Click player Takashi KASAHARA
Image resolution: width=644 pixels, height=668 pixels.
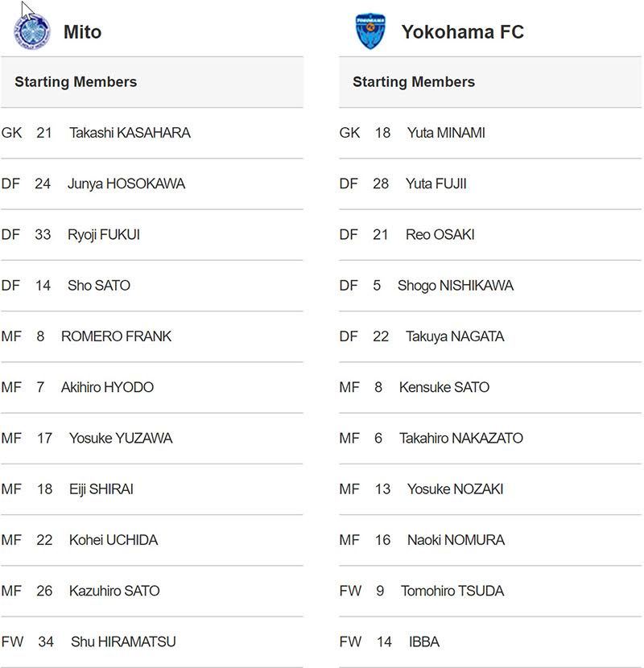coord(130,133)
